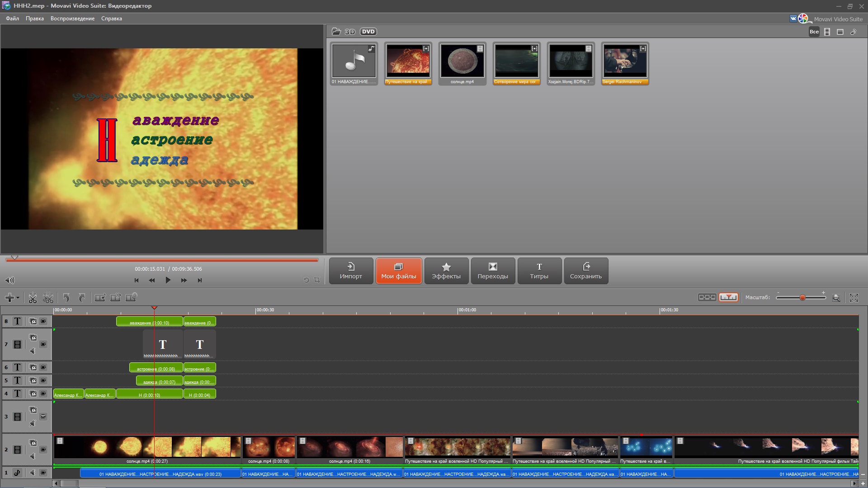Click the Эффекты button

pyautogui.click(x=446, y=271)
